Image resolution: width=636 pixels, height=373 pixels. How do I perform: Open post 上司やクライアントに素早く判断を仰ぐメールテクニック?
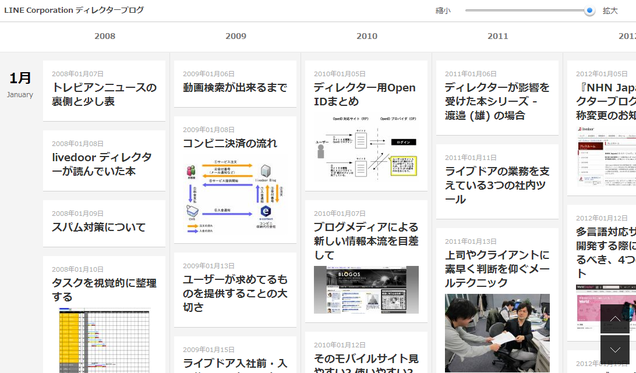click(497, 269)
